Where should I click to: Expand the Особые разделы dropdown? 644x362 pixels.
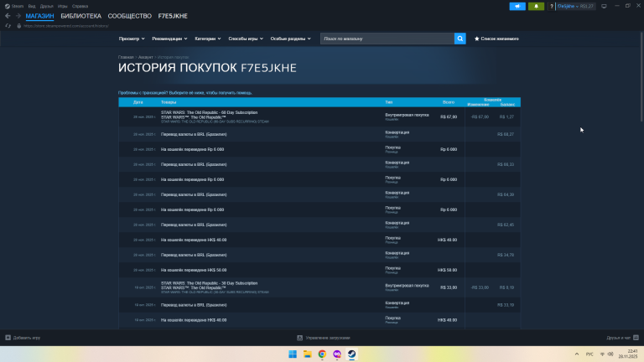(x=290, y=39)
